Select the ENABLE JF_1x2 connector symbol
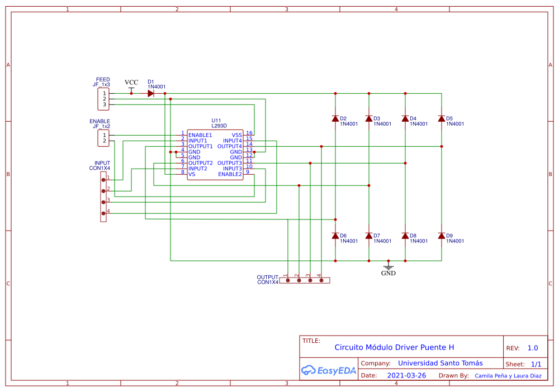The height and width of the screenshot is (392, 559). (x=102, y=137)
